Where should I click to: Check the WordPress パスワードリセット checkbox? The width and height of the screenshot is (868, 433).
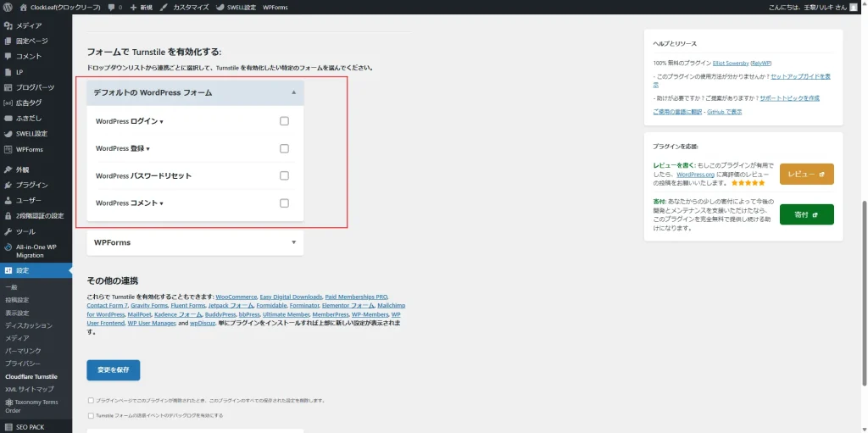pyautogui.click(x=284, y=176)
